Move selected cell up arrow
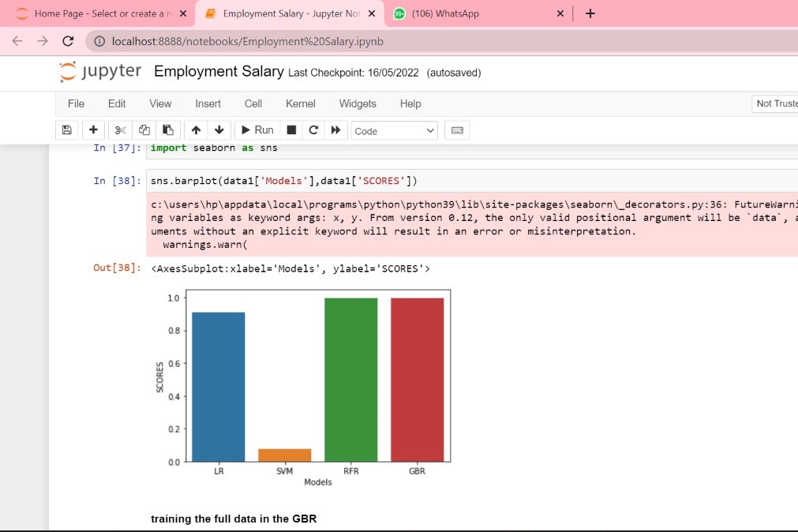Image resolution: width=798 pixels, height=532 pixels. coord(196,130)
